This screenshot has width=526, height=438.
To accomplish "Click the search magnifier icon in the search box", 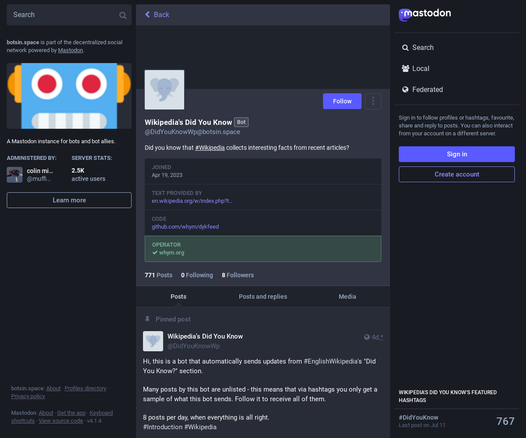I will click(123, 15).
